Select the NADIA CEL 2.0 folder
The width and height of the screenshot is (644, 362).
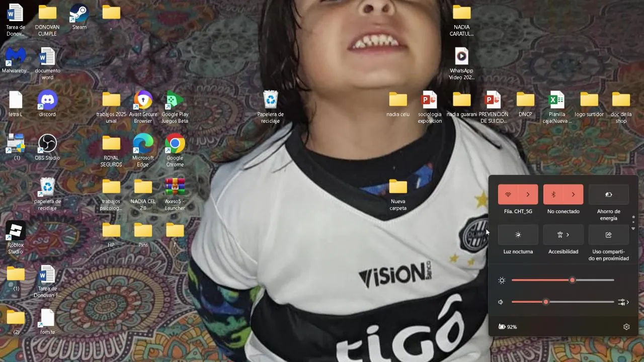[143, 195]
